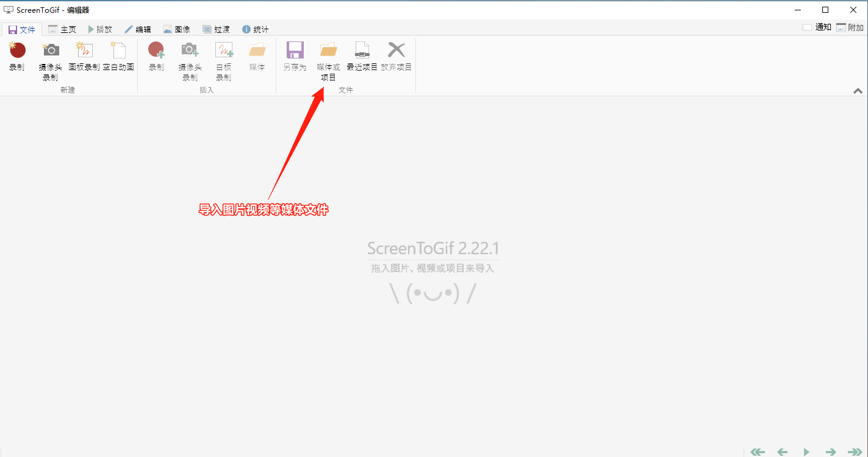Switch to the 播放 tab
Viewport: 868px width, 457px height.
(100, 29)
